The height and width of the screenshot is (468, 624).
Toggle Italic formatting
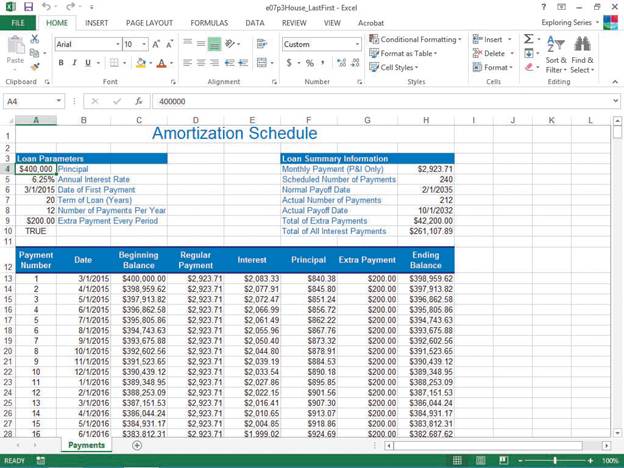click(75, 63)
